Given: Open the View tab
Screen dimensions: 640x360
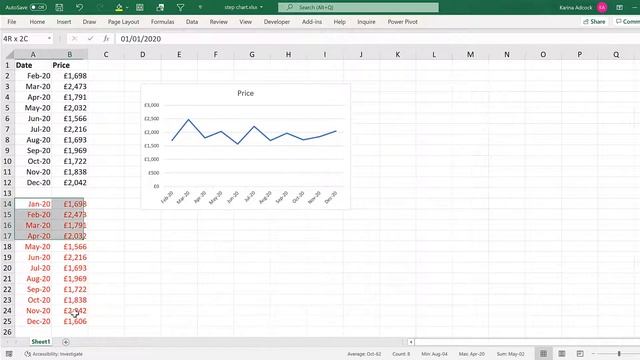Looking at the screenshot, I should [x=245, y=22].
